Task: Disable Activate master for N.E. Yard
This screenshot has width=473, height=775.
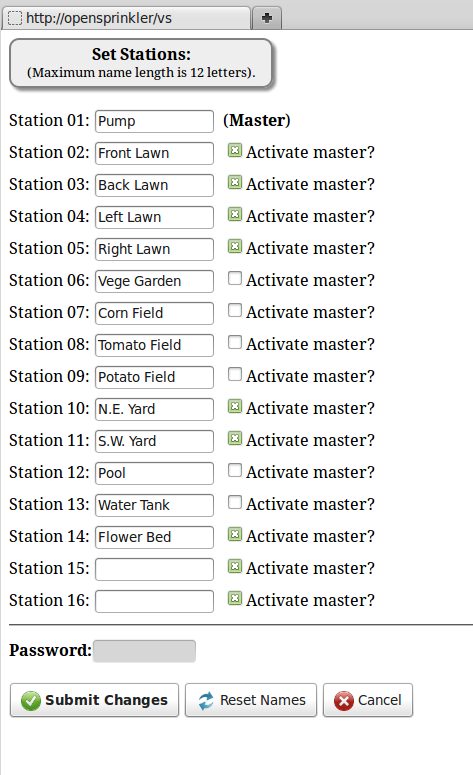Action: (235, 406)
